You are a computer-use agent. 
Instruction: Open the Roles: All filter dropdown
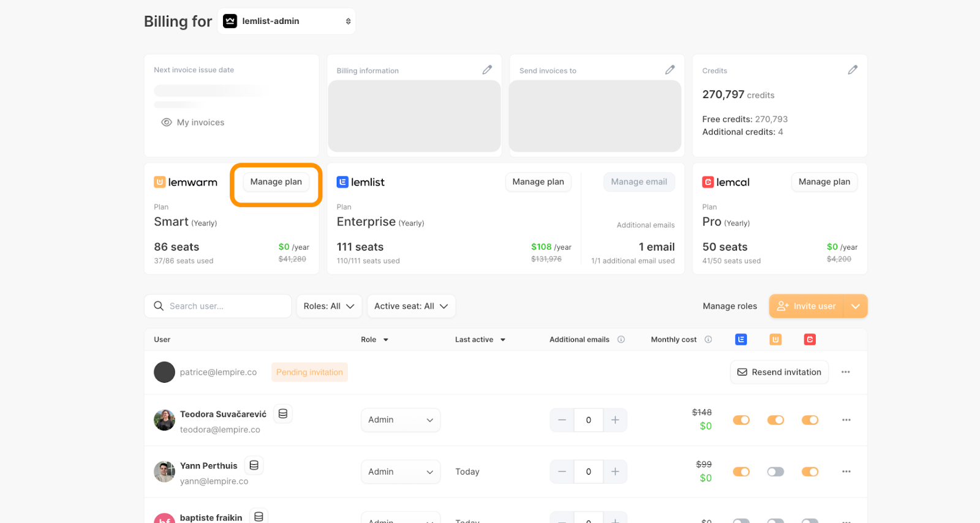(329, 306)
